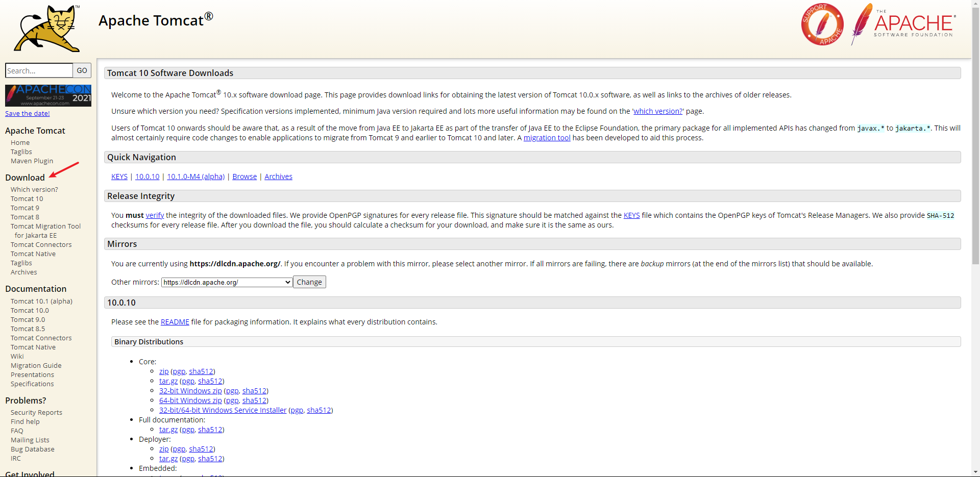This screenshot has width=980, height=477.
Task: Open the FAQ sidebar link
Action: [17, 431]
